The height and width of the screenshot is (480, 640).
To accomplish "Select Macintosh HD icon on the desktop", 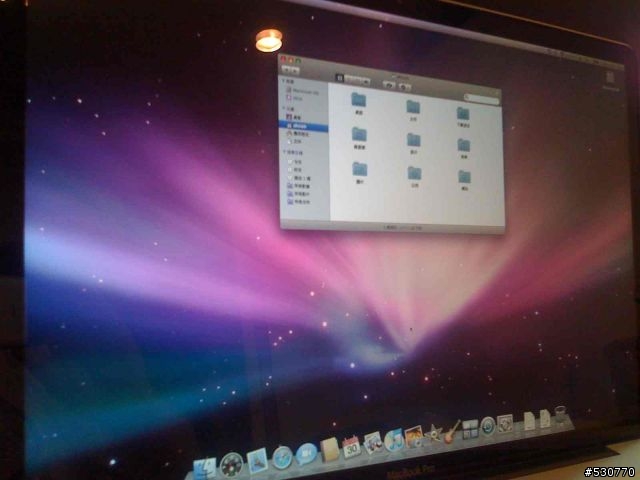I will pyautogui.click(x=610, y=78).
